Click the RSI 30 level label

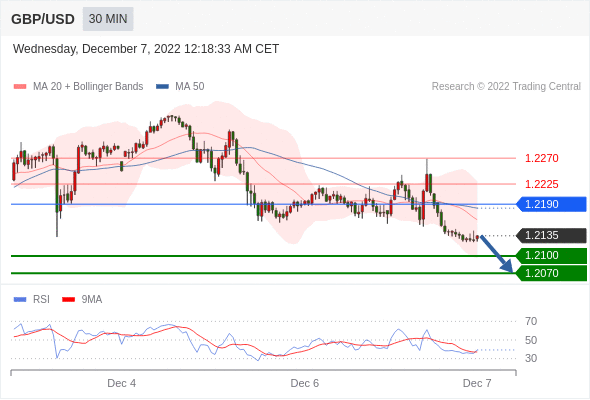531,358
